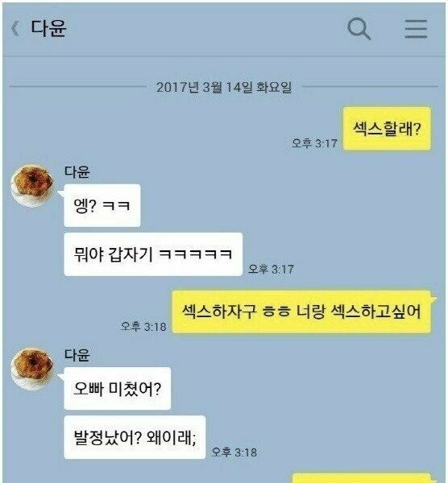Tap the chat title 다윤 in header
Viewport: 448px width, 483px height.
pyautogui.click(x=48, y=28)
